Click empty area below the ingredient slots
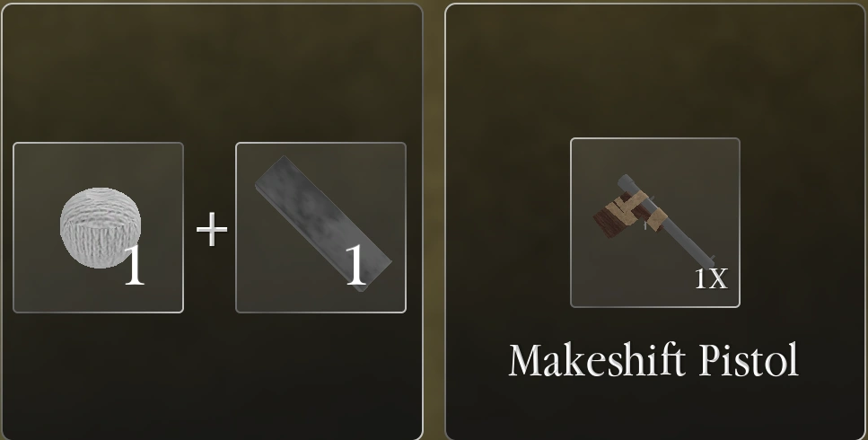Screen dimensions: 868x440 pos(213,376)
